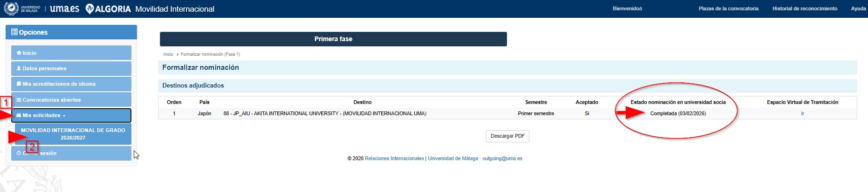Click the ALGORIA logo icon
Screen dimensions: 868x192
[90, 9]
